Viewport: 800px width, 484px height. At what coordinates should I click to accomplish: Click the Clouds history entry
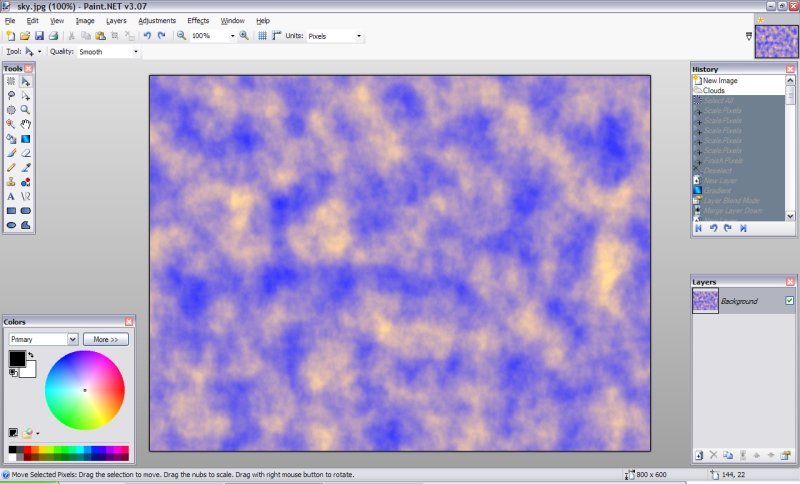(713, 90)
